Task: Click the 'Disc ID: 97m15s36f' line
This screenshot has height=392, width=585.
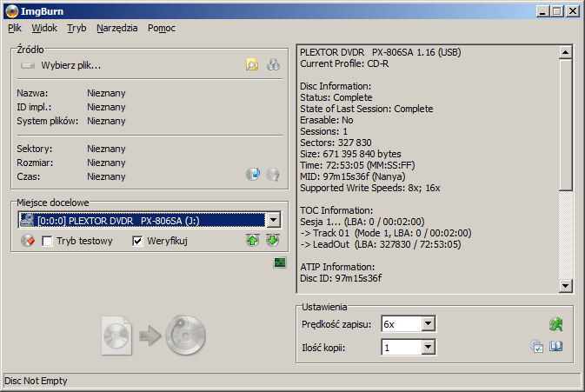Action: coord(341,278)
